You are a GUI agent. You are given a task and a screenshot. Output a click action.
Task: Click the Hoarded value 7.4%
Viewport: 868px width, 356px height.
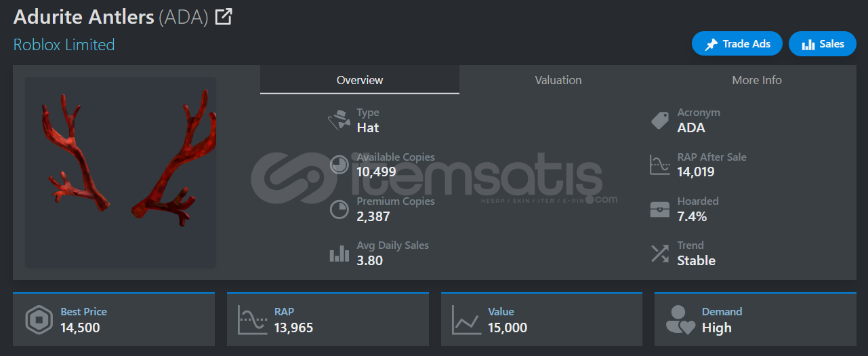(x=693, y=216)
